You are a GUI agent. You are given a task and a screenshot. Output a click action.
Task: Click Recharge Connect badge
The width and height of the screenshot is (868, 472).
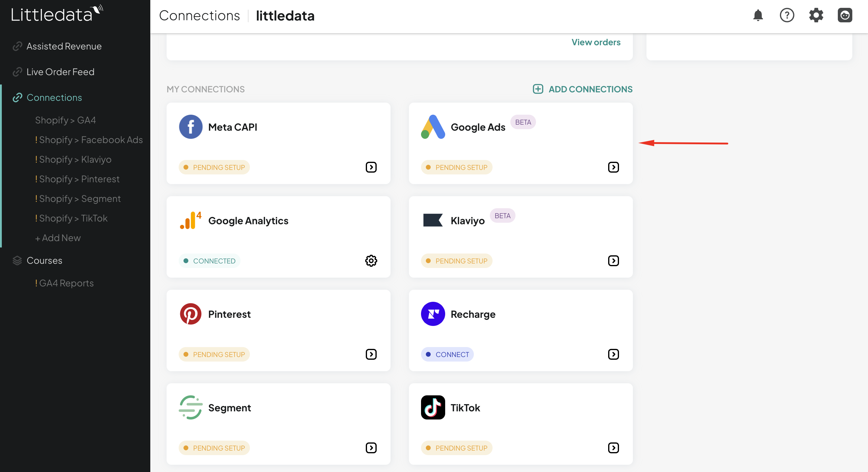point(447,354)
